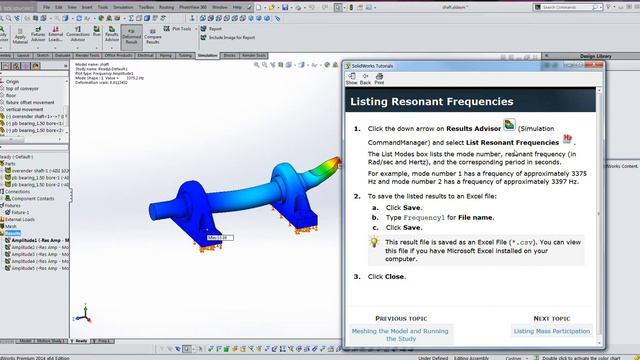Switch to the Layout ribbon tab
Screen dimensions: 640x360
(23, 55)
